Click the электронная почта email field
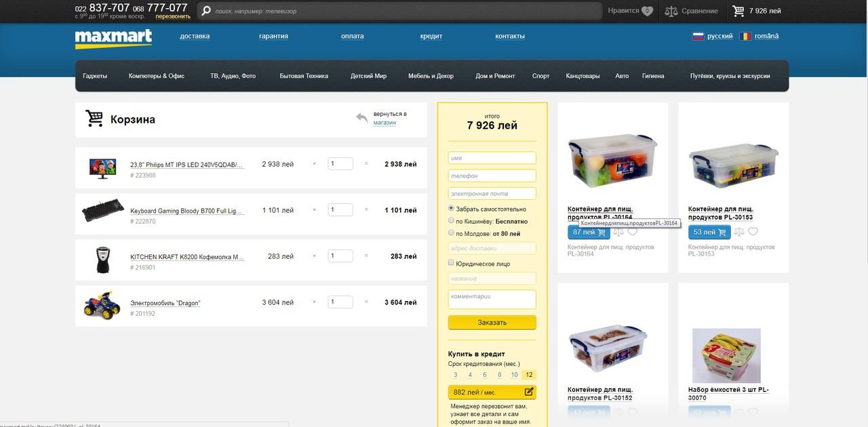The width and height of the screenshot is (868, 427). [492, 194]
